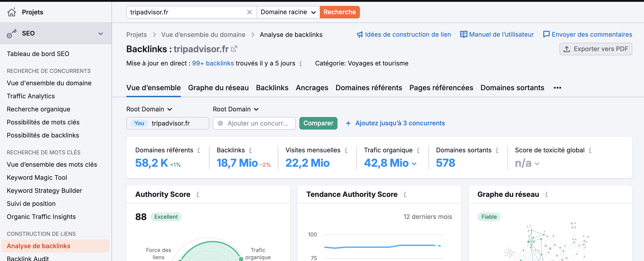
Task: Click the megaphone icon for link building ideas
Action: pos(360,34)
